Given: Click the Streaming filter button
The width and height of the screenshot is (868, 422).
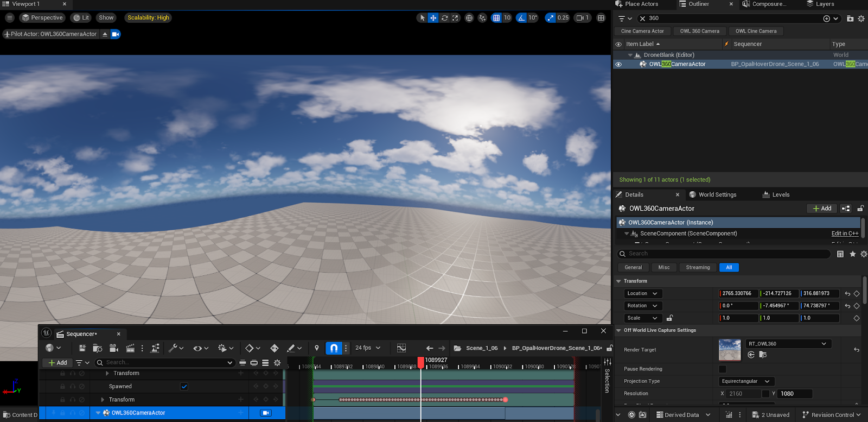Looking at the screenshot, I should (698, 267).
